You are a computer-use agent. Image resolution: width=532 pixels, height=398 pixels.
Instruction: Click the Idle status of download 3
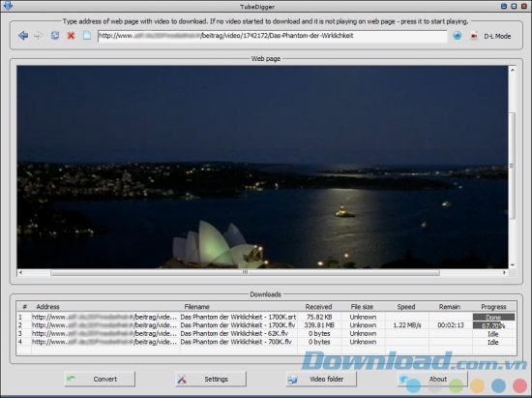tap(493, 334)
